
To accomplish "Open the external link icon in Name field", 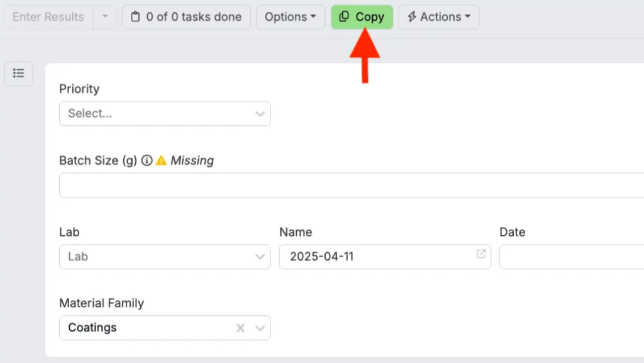I will 481,254.
